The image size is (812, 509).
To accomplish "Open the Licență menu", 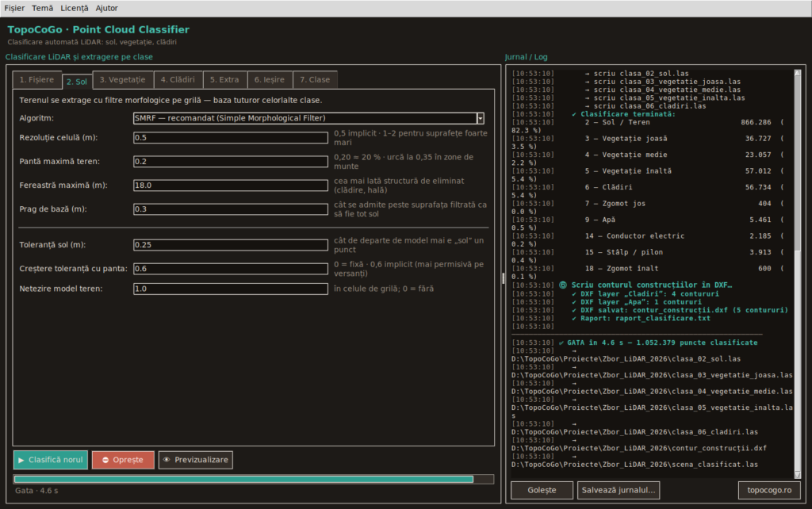I will coord(74,8).
